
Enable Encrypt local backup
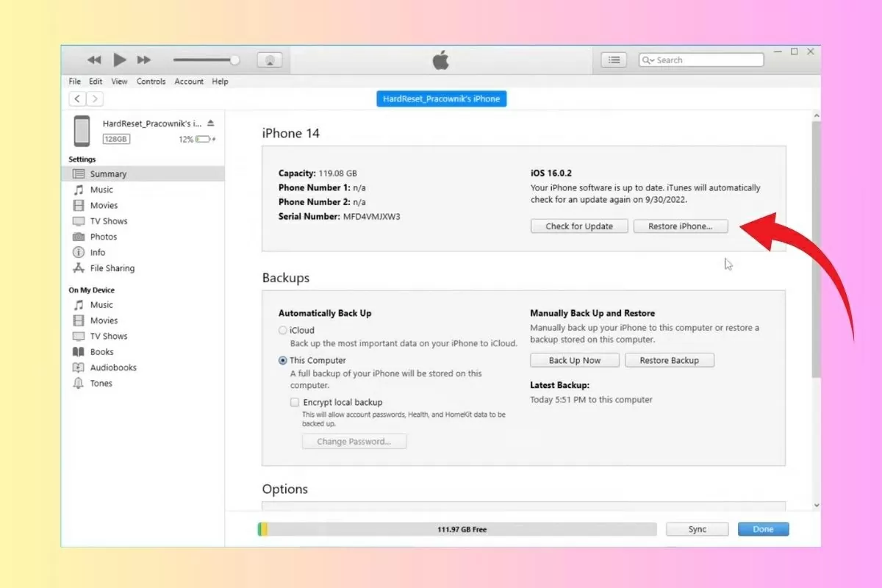[294, 402]
